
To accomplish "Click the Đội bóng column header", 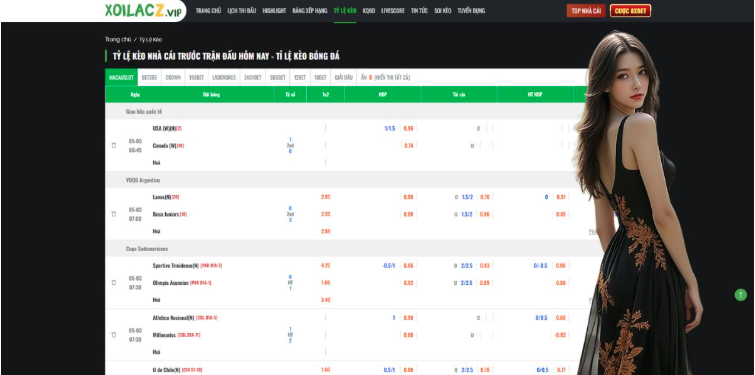I will pos(211,94).
